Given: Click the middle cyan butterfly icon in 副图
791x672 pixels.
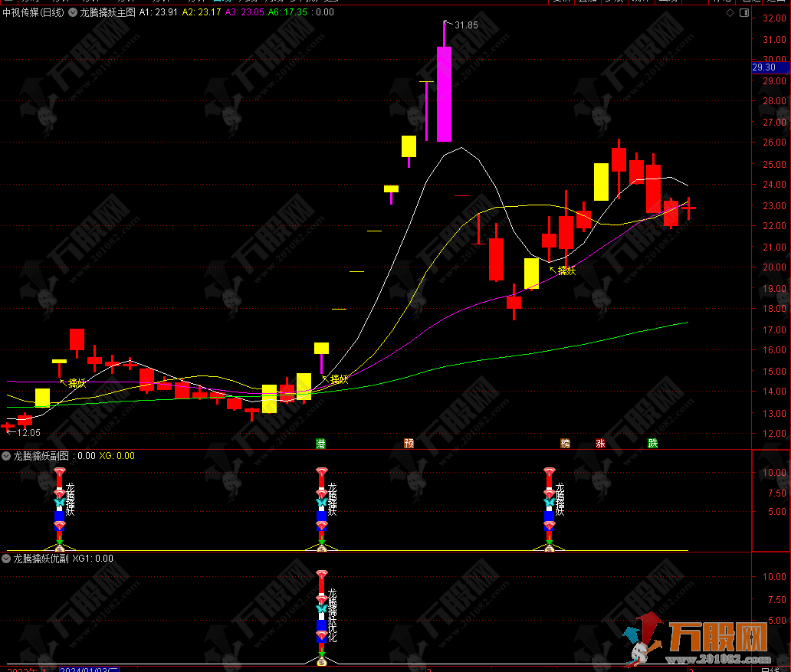Looking at the screenshot, I should tap(322, 503).
